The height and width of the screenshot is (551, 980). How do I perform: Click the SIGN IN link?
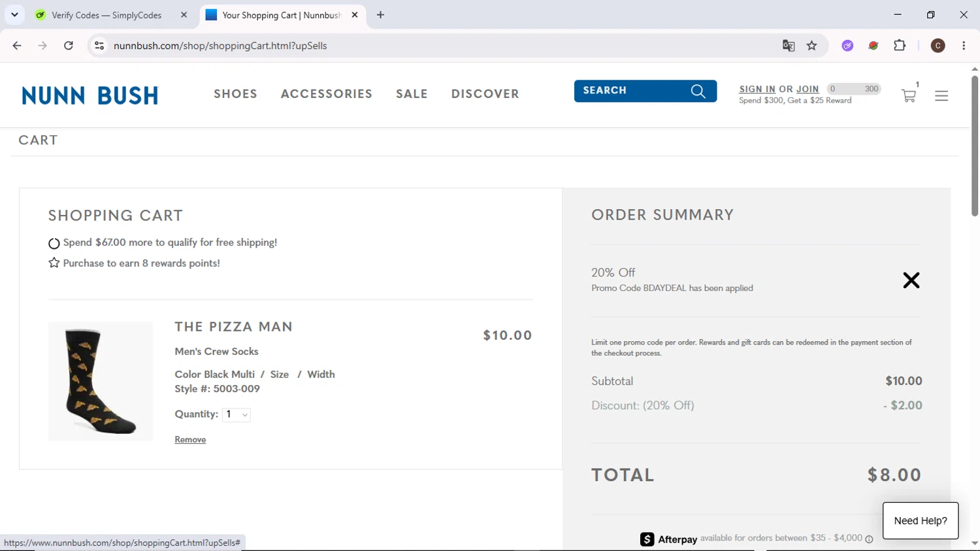757,90
